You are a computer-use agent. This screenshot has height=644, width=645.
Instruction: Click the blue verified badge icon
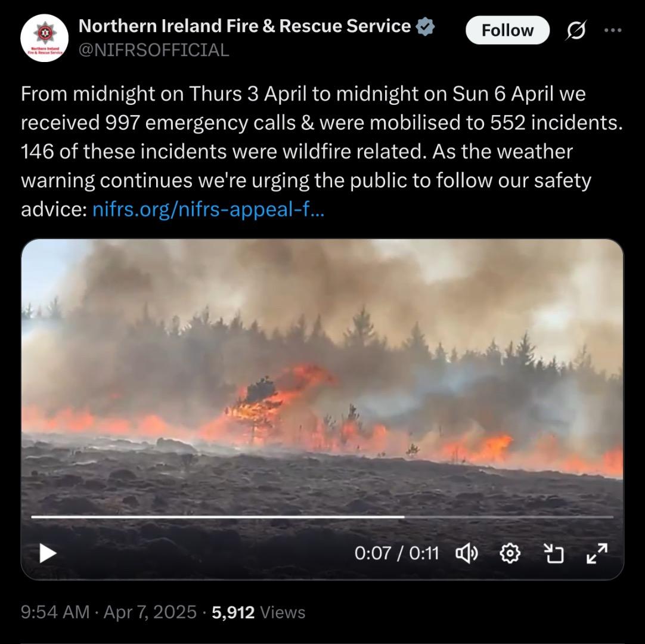(425, 27)
